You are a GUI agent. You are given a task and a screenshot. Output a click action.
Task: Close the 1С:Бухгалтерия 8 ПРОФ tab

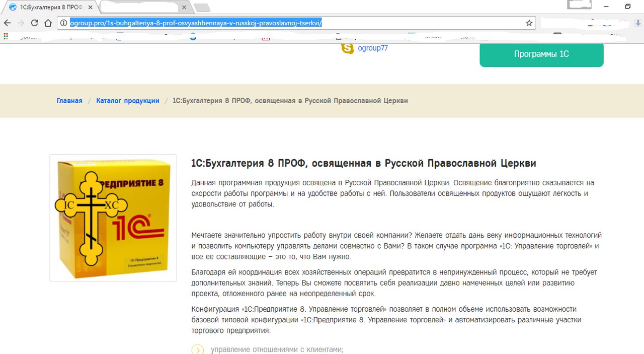pos(90,8)
